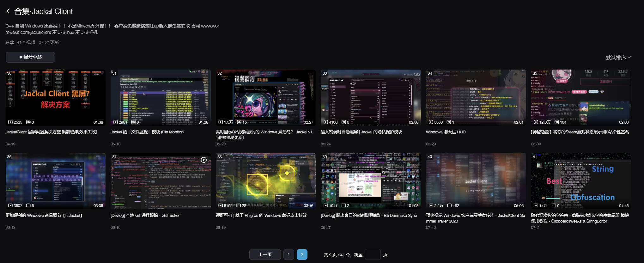The height and width of the screenshot is (263, 644).
Task: Open the Jackal Client trailer thumbnail numbered 40
Action: click(476, 181)
